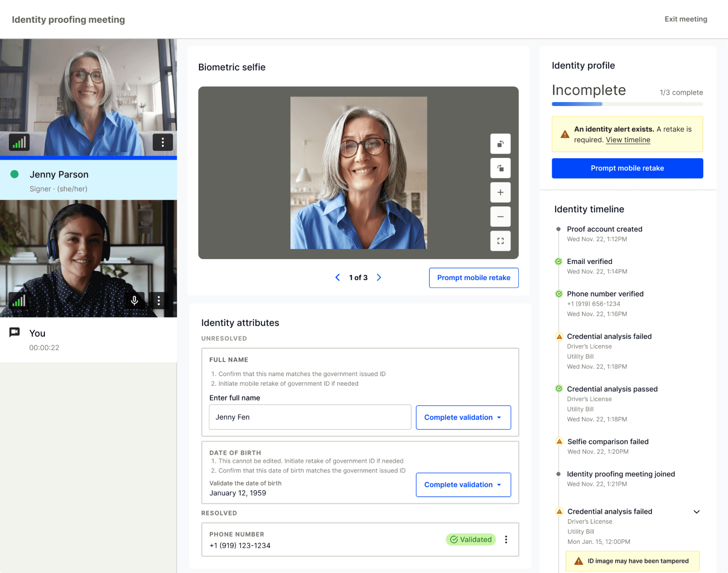The width and height of the screenshot is (728, 573).
Task: Go to previous selfie image
Action: click(337, 277)
